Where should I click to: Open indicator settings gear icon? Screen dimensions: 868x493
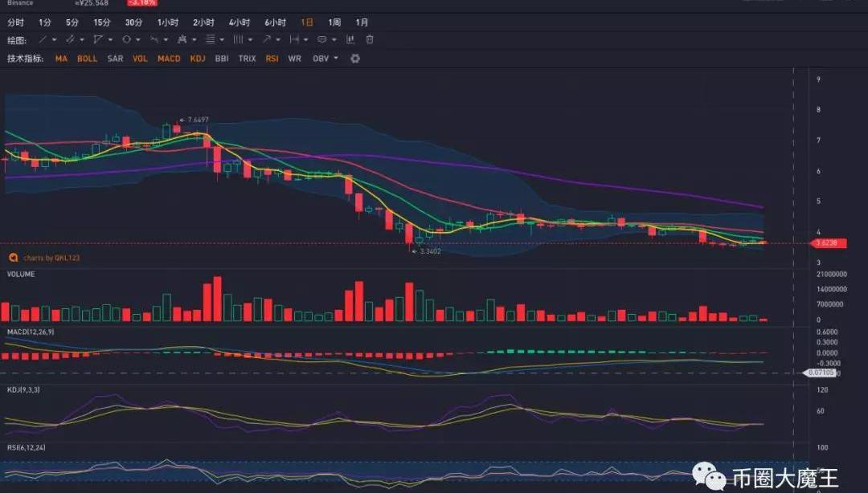point(355,59)
